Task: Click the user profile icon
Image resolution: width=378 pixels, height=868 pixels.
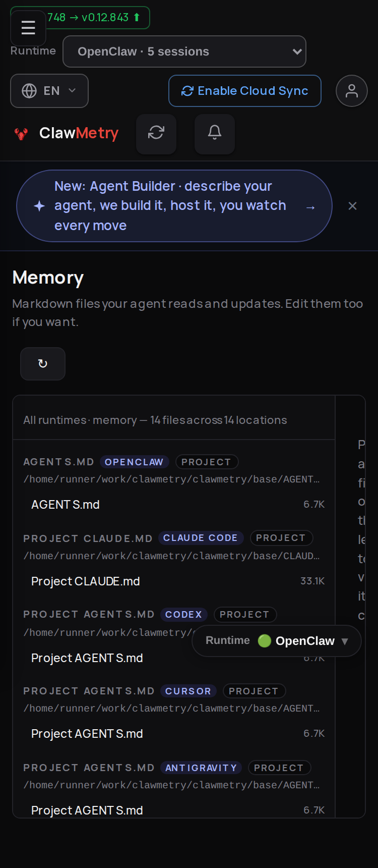Action: [352, 91]
